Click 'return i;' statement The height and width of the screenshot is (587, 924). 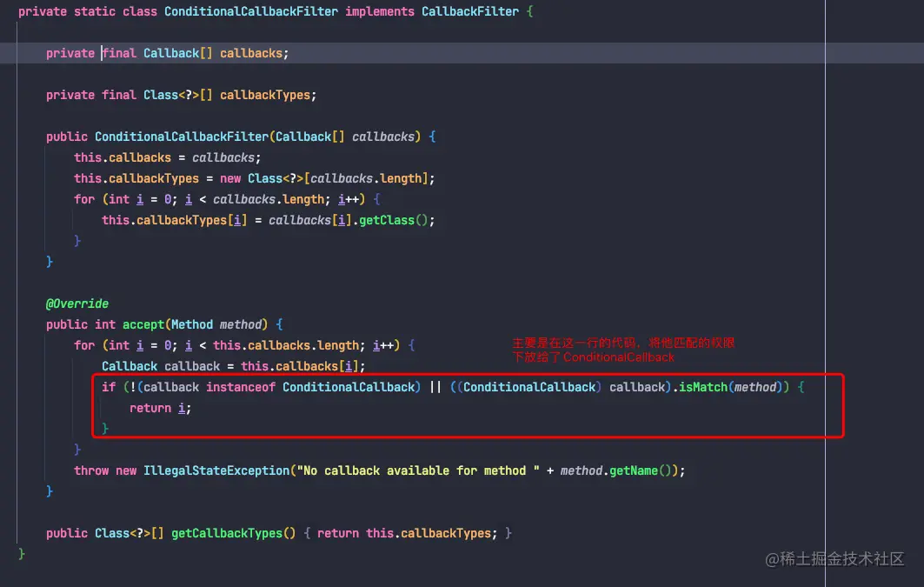pos(160,408)
